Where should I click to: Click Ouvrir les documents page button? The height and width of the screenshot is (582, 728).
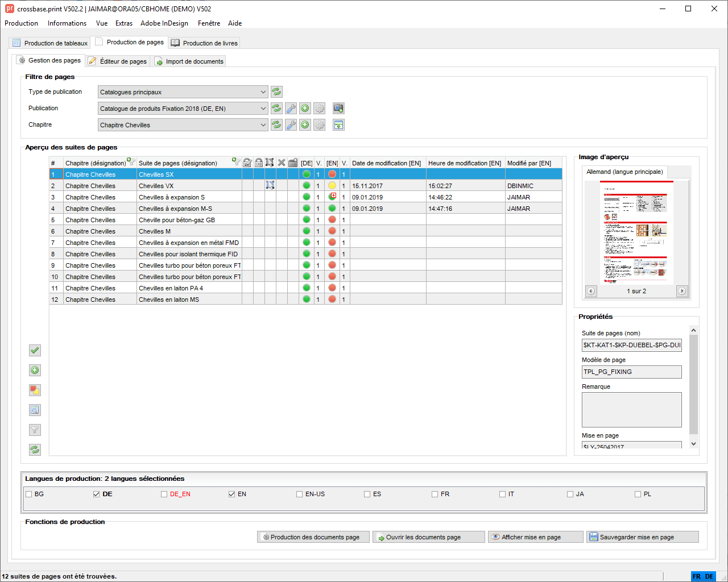pyautogui.click(x=429, y=537)
